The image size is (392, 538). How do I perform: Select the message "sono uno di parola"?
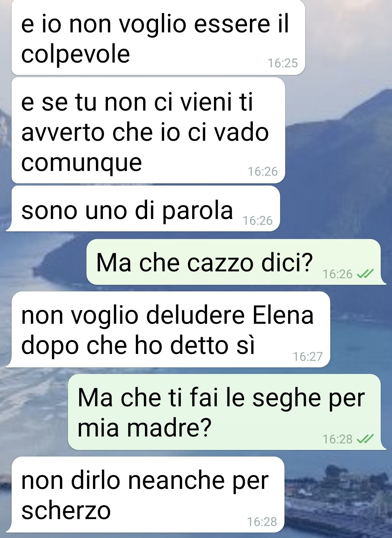coord(146,209)
